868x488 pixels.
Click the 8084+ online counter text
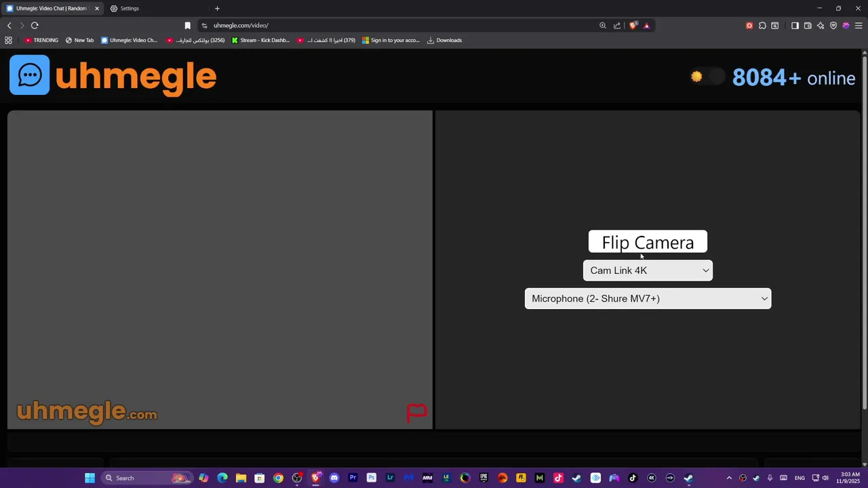793,78
